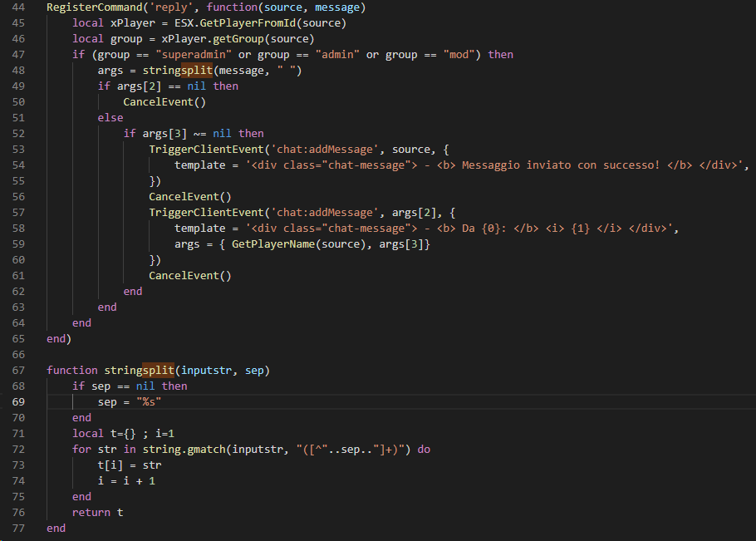Click 'GetPlayerName' on line 59
Viewport: 756px width, 541px height.
point(273,244)
